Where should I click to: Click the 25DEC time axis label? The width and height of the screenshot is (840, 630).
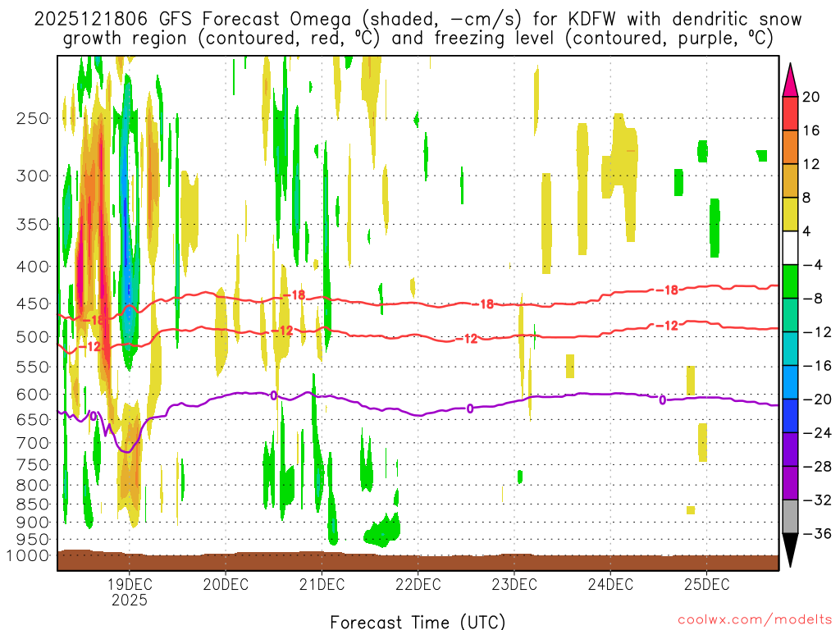pos(706,584)
